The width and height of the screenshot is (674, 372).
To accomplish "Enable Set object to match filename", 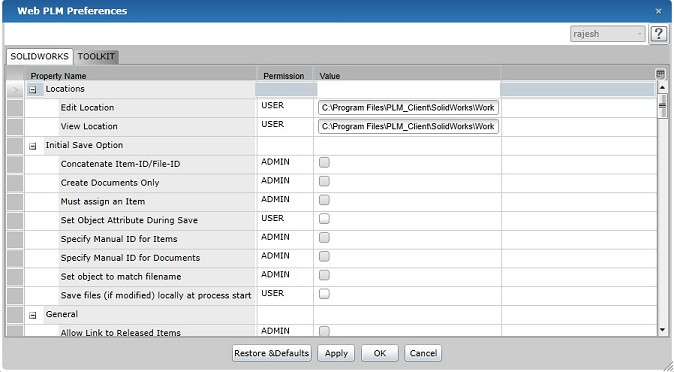I will pos(325,275).
